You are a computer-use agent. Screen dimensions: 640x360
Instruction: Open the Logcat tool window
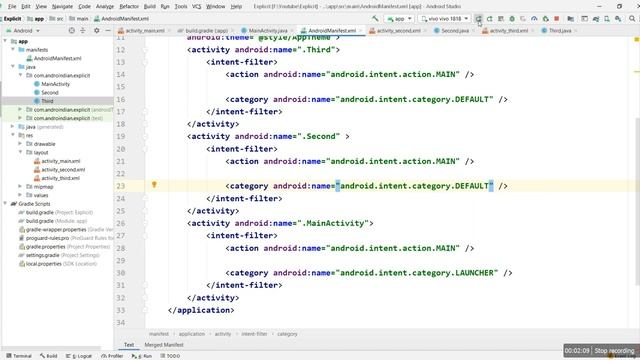click(x=79, y=356)
